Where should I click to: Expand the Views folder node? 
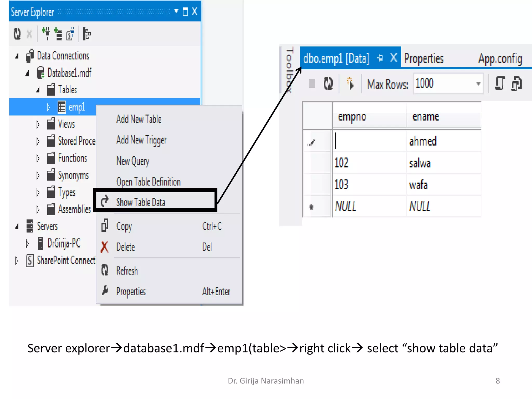[38, 124]
